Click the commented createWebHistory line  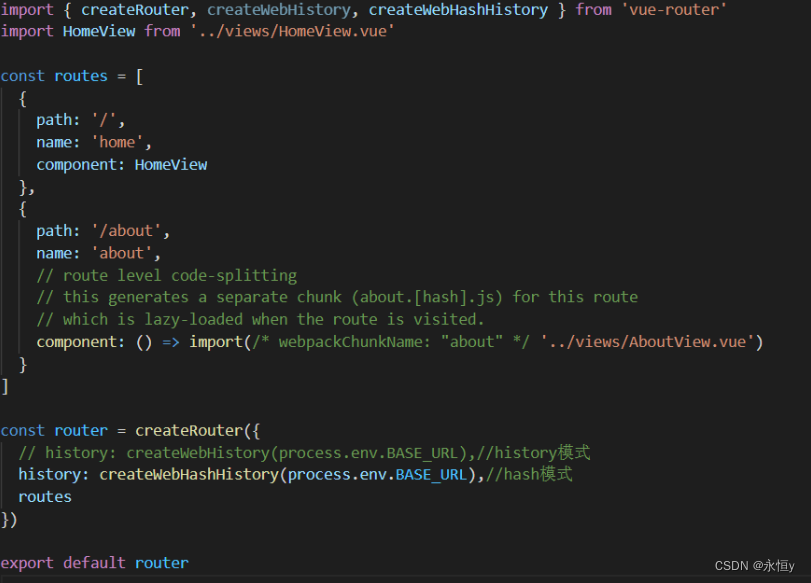click(304, 453)
